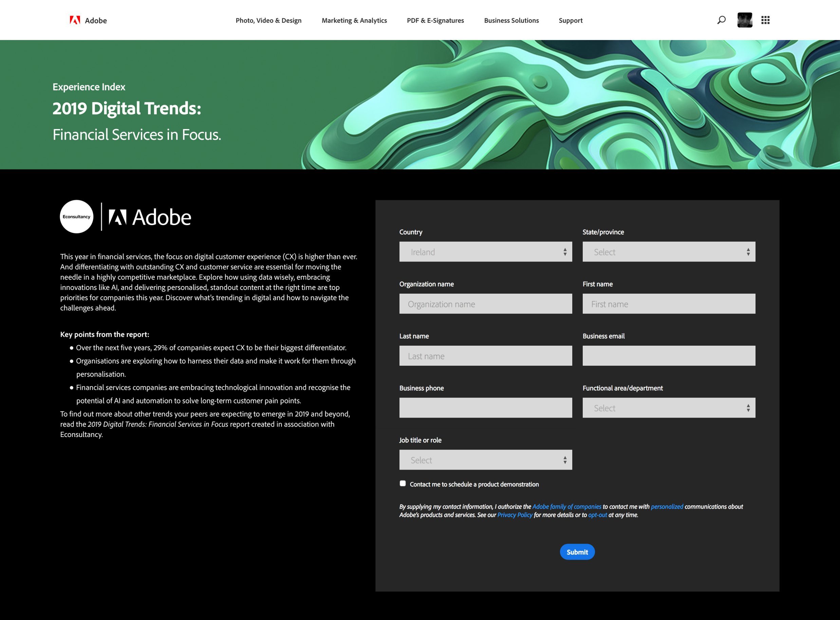This screenshot has height=620, width=840.
Task: Click the 'Experience Index' banner text
Action: (89, 87)
